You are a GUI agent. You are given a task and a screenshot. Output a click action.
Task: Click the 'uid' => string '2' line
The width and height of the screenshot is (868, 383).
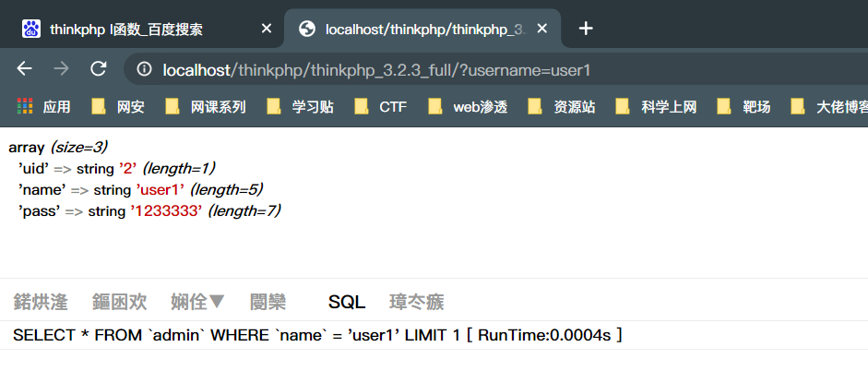pos(116,168)
